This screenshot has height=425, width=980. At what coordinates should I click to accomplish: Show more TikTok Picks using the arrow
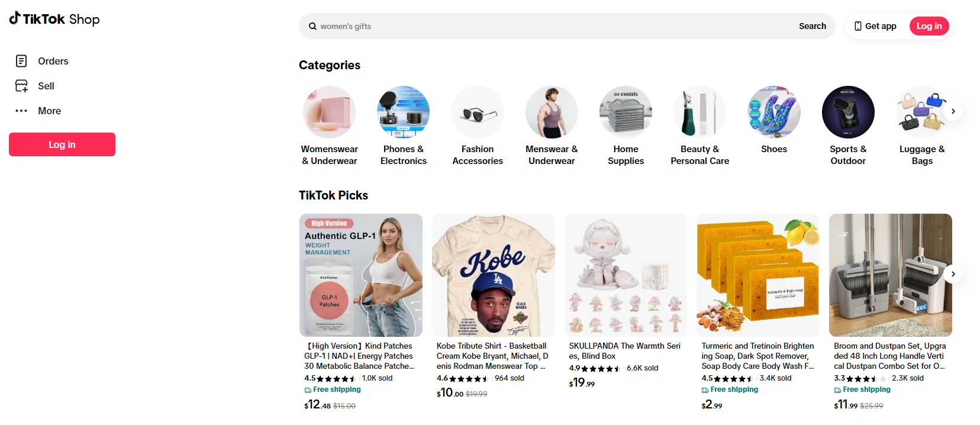pyautogui.click(x=953, y=274)
